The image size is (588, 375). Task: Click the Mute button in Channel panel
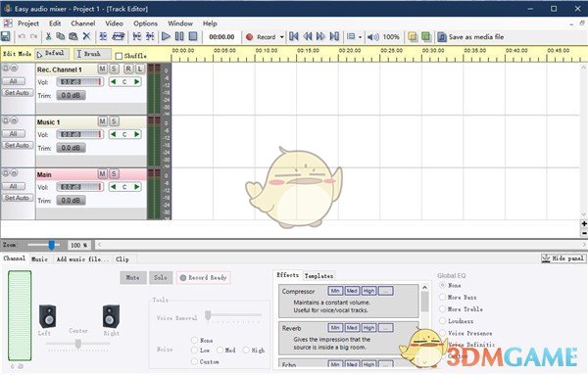tap(132, 278)
